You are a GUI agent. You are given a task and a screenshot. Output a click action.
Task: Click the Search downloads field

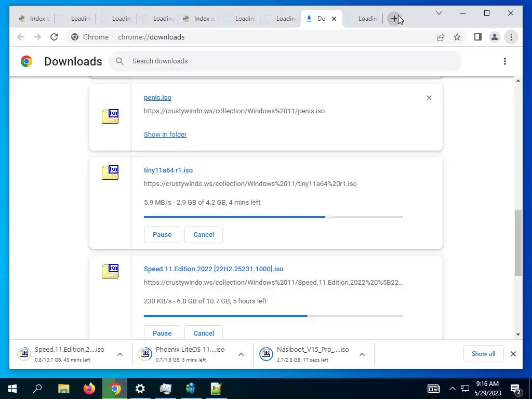click(285, 61)
